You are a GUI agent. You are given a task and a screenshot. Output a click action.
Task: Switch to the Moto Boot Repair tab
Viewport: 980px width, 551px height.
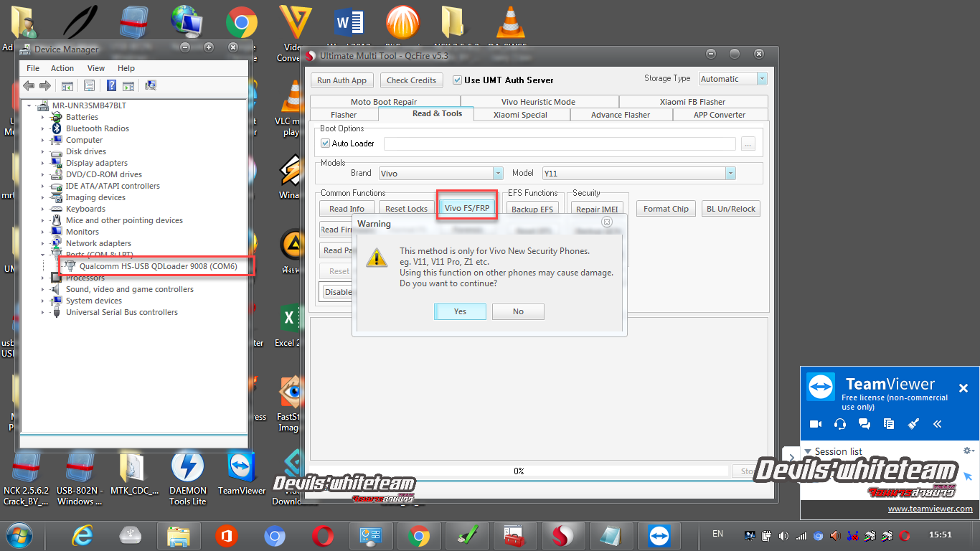tap(384, 102)
